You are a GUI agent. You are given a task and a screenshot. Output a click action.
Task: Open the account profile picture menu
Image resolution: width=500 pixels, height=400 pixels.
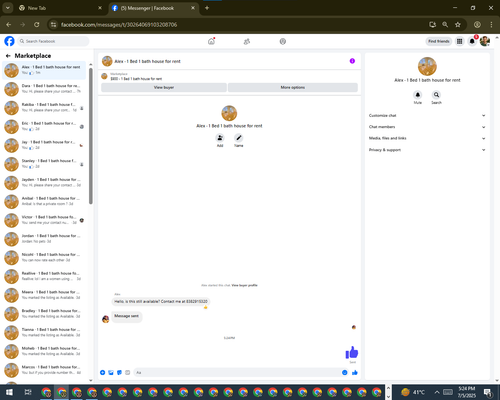[x=485, y=41]
